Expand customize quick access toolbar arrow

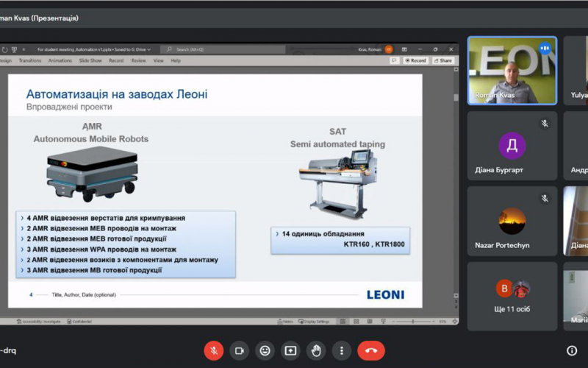pos(24,49)
